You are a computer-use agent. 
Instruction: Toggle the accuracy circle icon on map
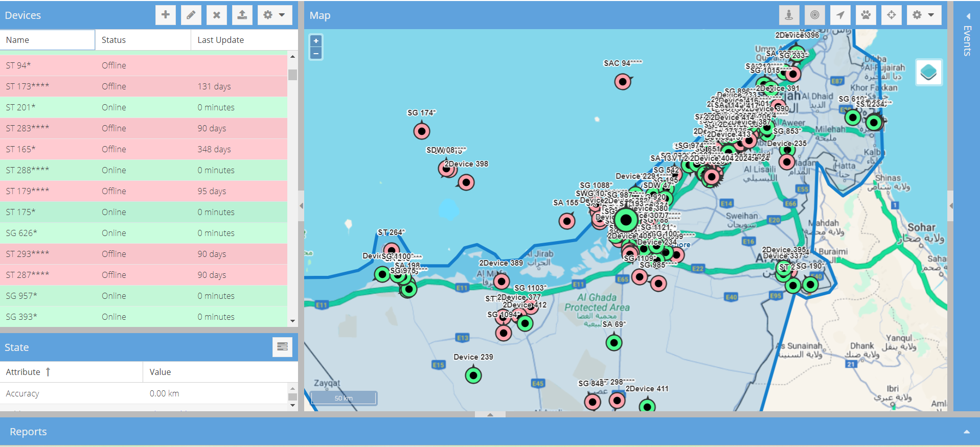[815, 15]
